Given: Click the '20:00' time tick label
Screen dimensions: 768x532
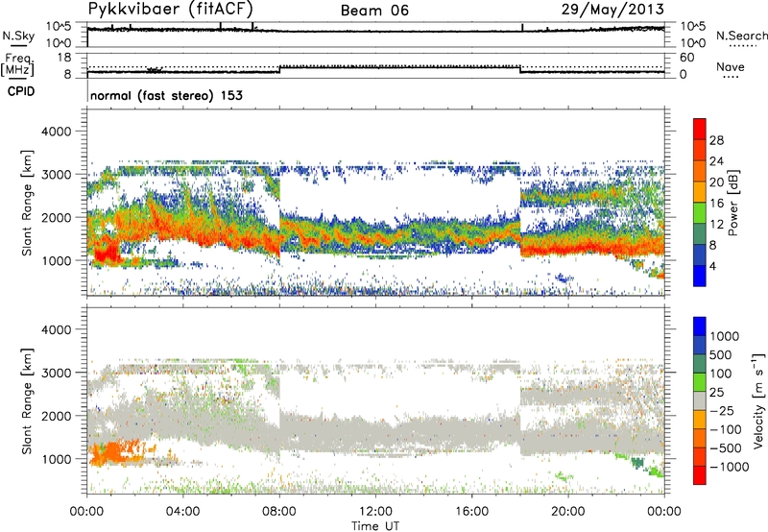Looking at the screenshot, I should [x=568, y=512].
